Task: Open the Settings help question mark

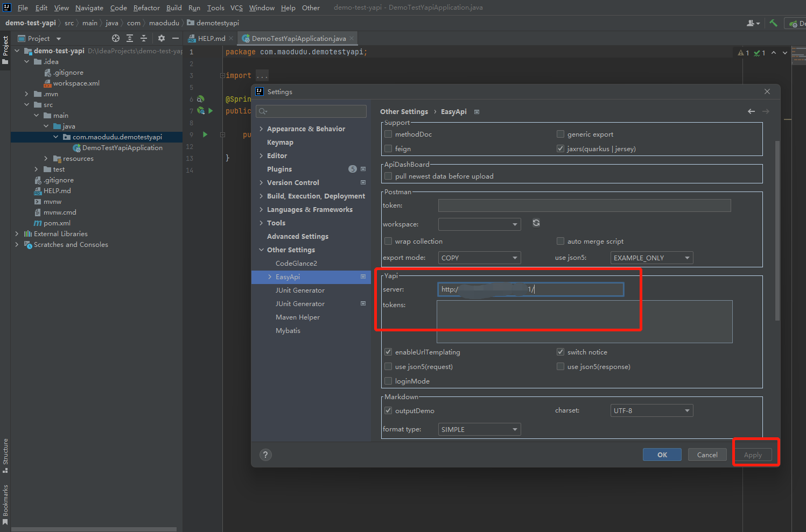Action: pyautogui.click(x=265, y=455)
